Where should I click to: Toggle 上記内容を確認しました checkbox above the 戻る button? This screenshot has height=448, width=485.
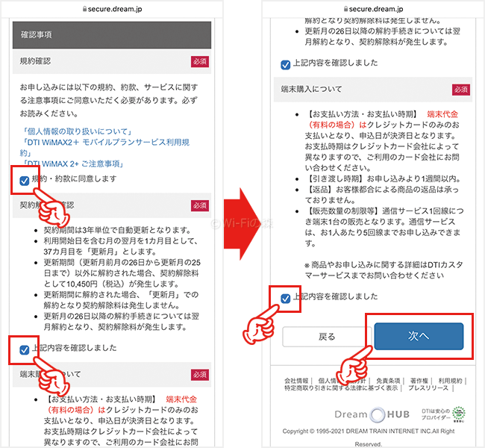click(285, 299)
